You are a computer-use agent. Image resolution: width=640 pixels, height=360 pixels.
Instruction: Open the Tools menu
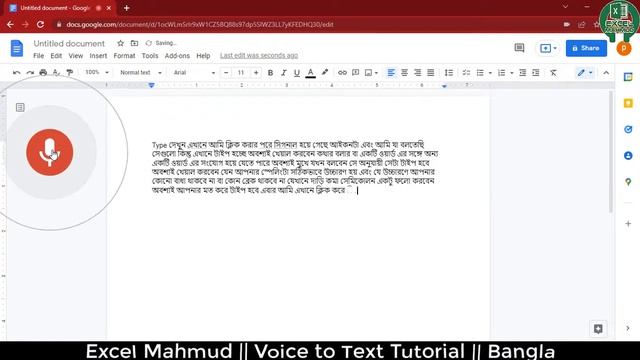click(150, 56)
